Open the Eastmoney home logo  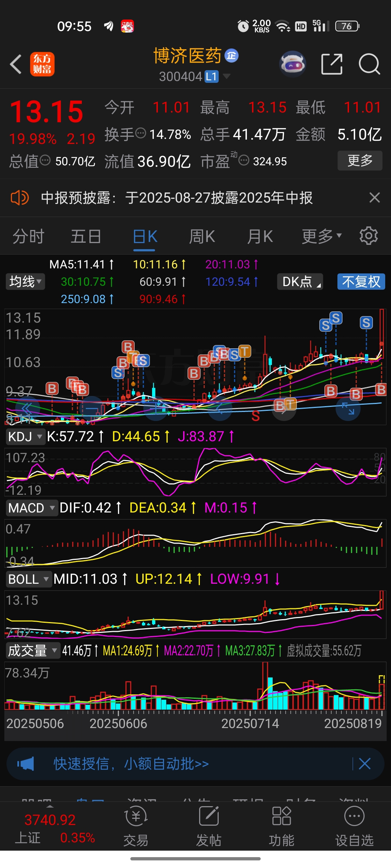(42, 64)
